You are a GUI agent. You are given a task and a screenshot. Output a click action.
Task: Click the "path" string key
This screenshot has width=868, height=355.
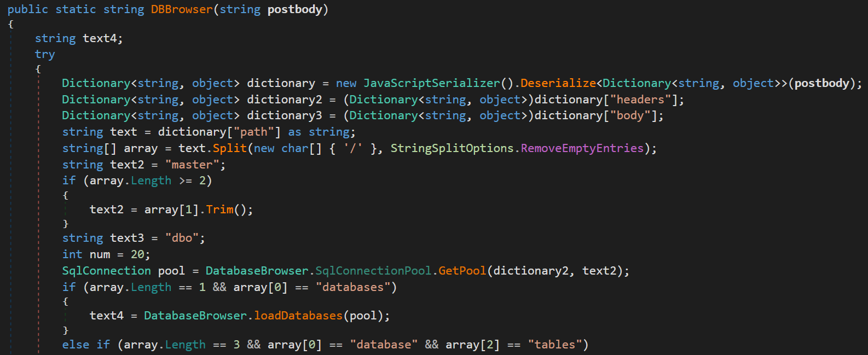tap(254, 132)
